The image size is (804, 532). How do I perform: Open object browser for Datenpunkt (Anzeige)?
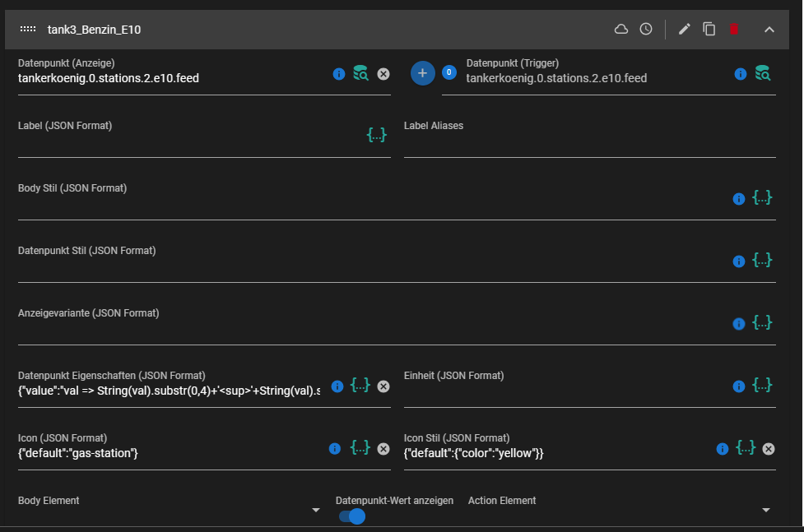[x=360, y=74]
